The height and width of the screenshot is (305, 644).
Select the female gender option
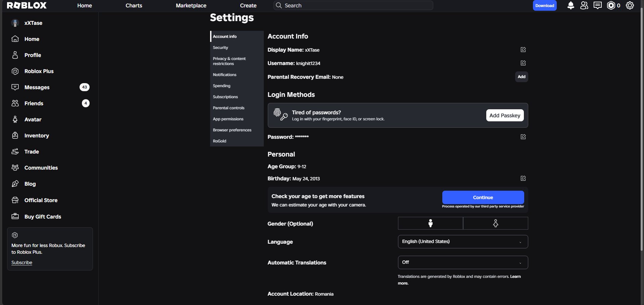click(495, 223)
